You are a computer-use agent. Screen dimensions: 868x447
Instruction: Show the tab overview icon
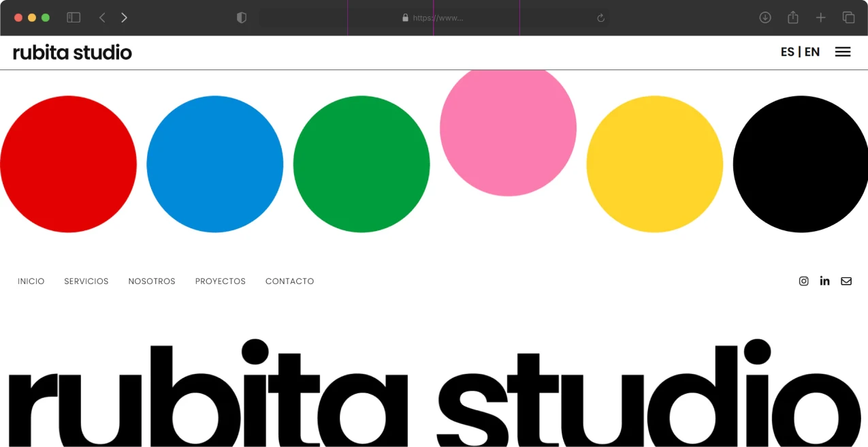848,18
